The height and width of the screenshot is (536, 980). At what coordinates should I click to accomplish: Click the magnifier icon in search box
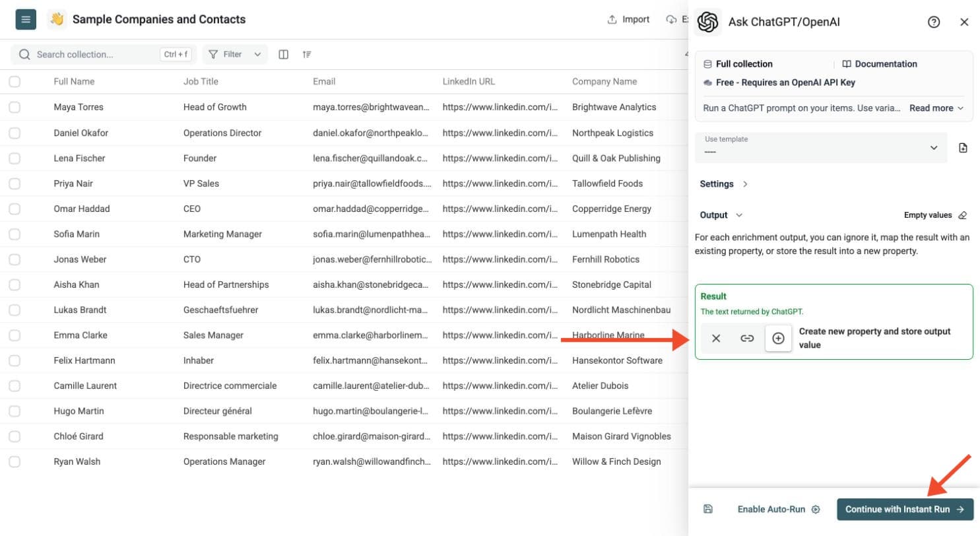25,54
